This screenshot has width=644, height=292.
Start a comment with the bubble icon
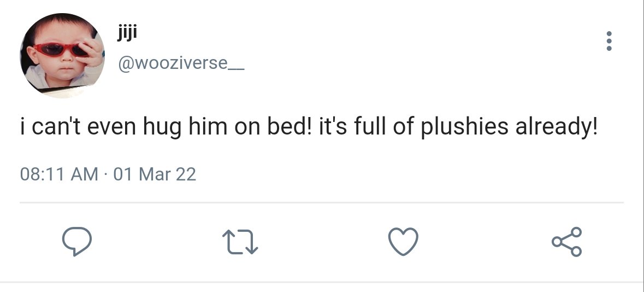pyautogui.click(x=77, y=241)
